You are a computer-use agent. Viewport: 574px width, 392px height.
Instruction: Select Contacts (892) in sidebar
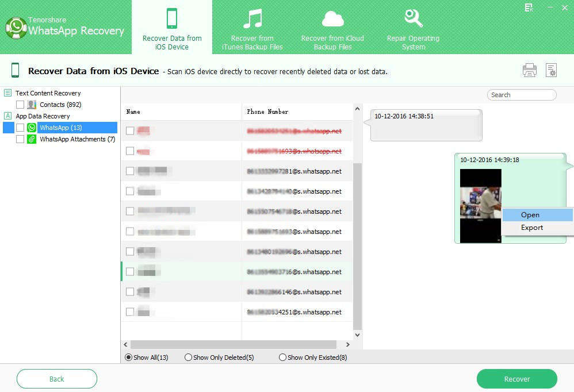[x=60, y=105]
